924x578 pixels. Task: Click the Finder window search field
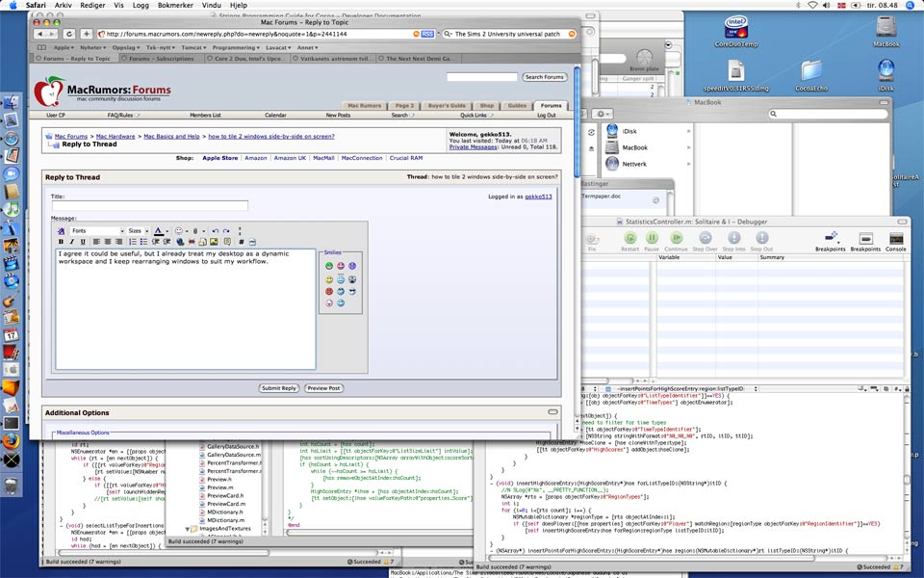point(828,114)
